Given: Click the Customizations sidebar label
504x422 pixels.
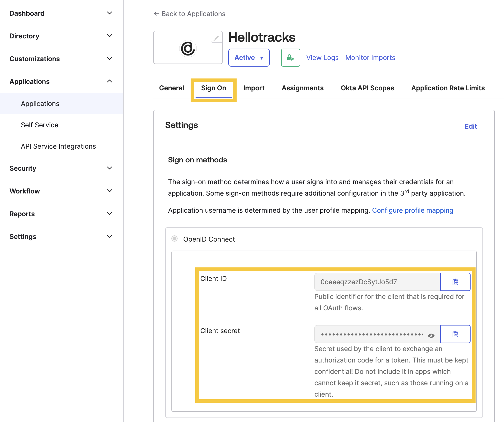Looking at the screenshot, I should [35, 59].
